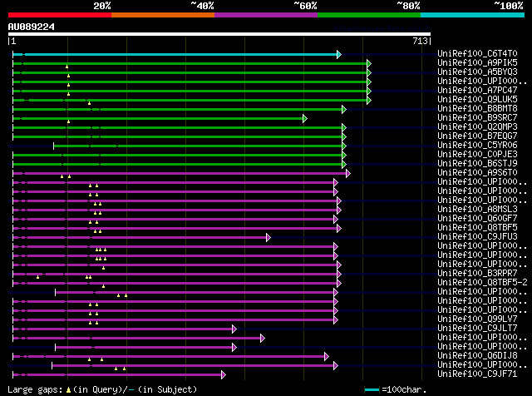
Task: Open the UniRef100_Q60GF7 hit label
Action: (477, 219)
